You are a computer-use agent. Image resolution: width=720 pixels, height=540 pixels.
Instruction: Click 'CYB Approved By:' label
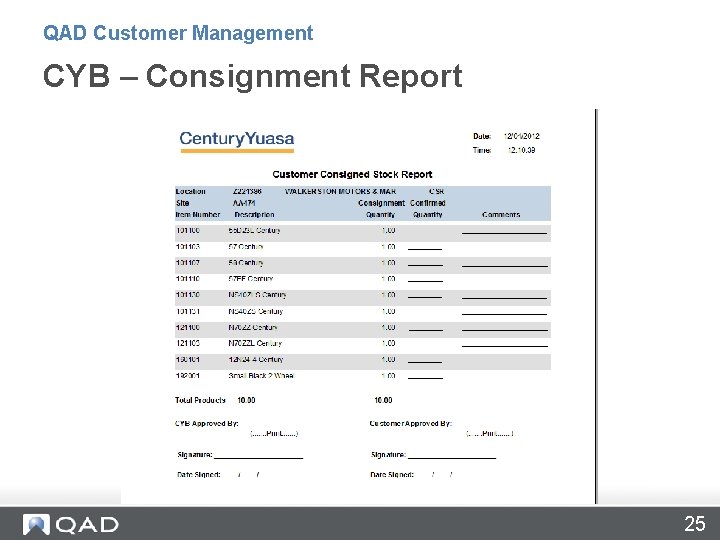207,423
